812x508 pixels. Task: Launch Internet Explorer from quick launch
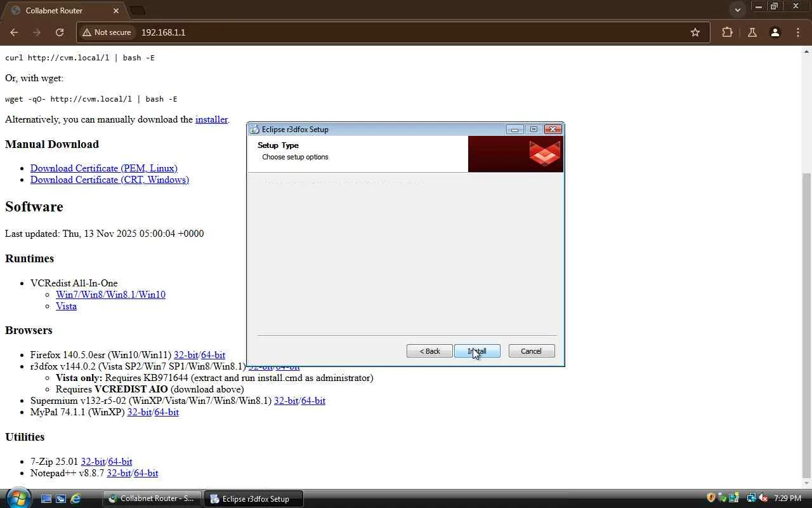coord(75,498)
